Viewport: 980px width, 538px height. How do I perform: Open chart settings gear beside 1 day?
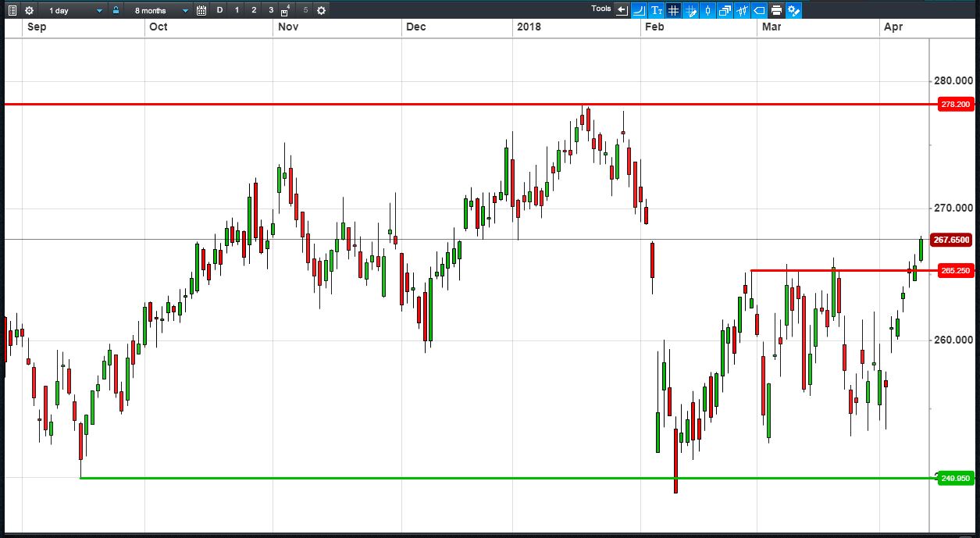(29, 11)
